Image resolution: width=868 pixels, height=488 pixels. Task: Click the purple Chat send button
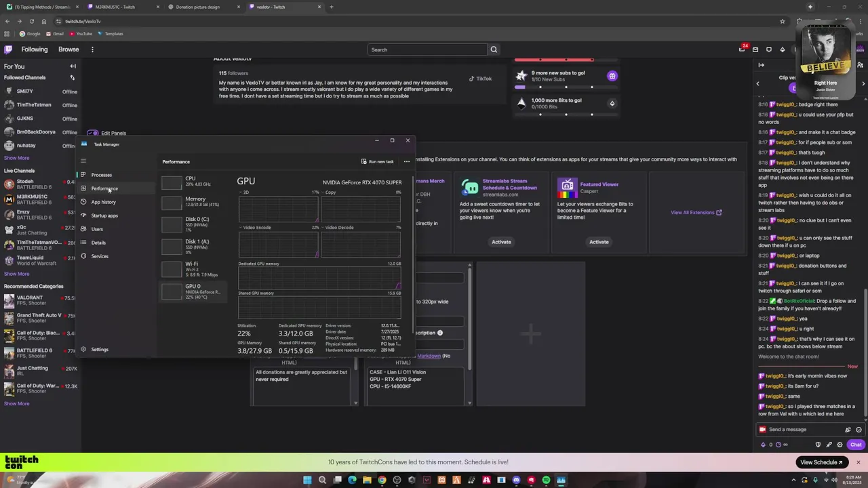(x=856, y=445)
